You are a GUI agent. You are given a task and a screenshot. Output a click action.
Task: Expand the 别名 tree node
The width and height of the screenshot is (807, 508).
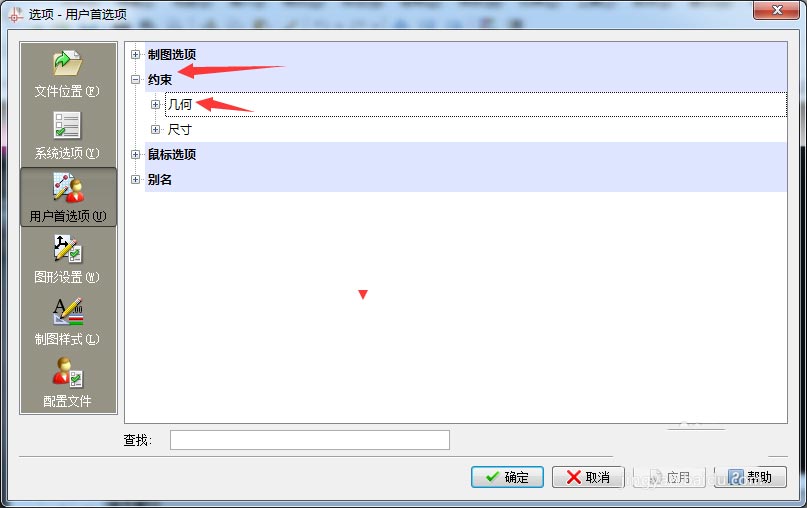[x=135, y=179]
